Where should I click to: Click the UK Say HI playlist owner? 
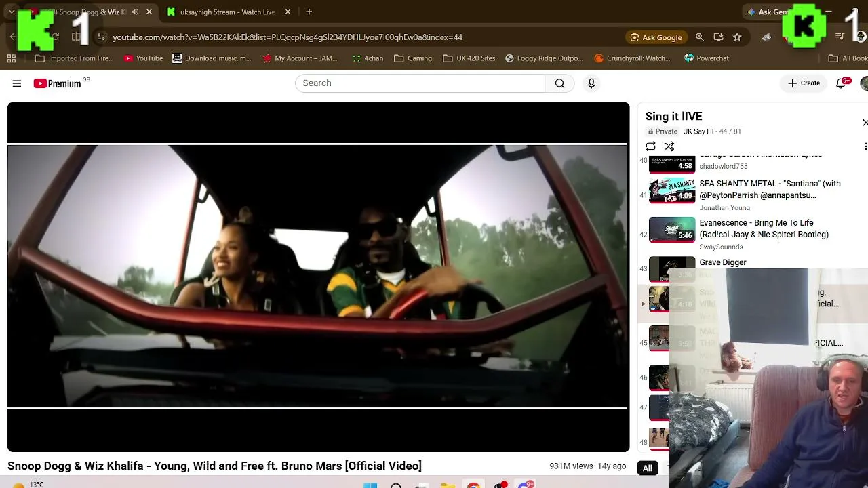pyautogui.click(x=698, y=131)
